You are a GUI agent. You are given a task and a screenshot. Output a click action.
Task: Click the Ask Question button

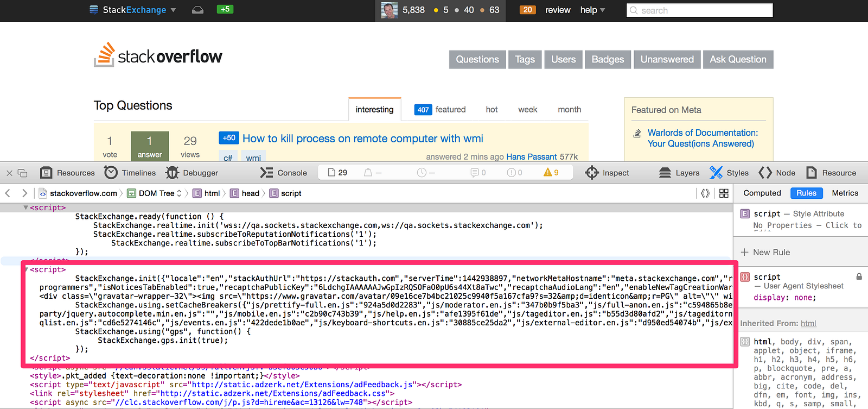[x=738, y=59]
